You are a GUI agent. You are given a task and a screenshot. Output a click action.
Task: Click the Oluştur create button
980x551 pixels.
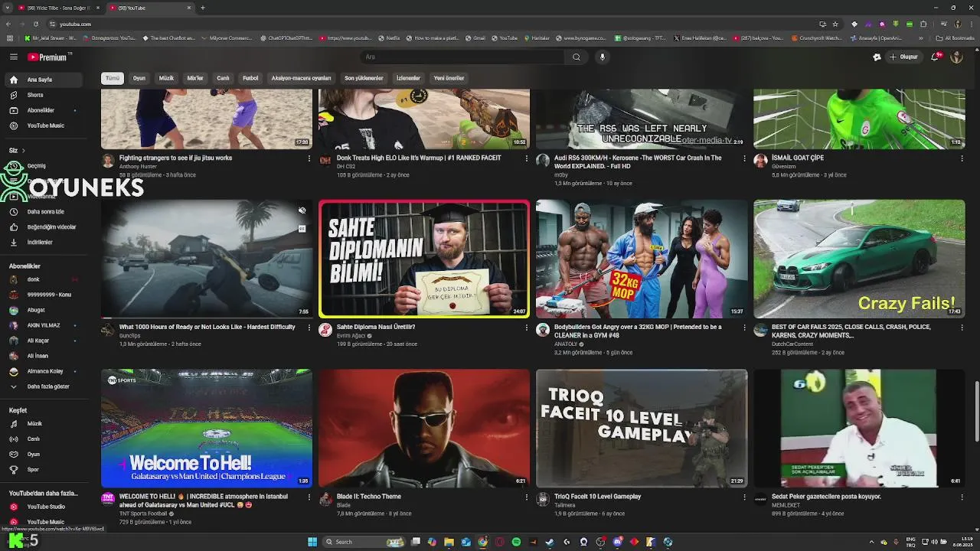(903, 57)
